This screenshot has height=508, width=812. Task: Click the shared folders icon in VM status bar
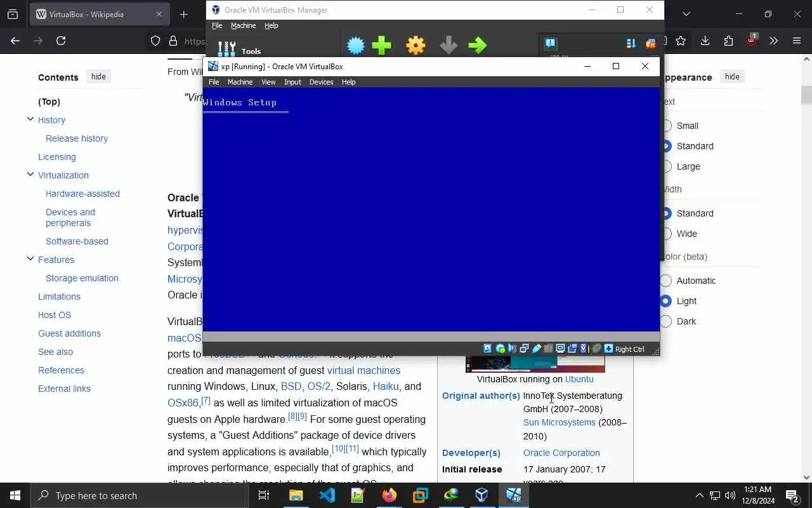[548, 349]
